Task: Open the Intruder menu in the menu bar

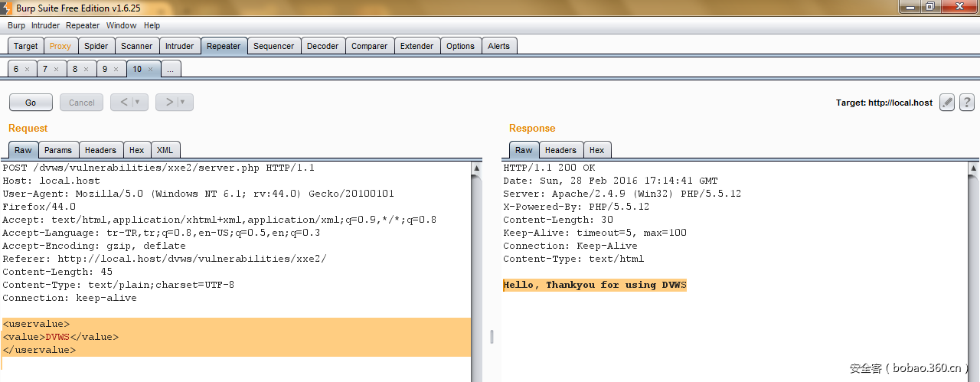Action: (45, 25)
